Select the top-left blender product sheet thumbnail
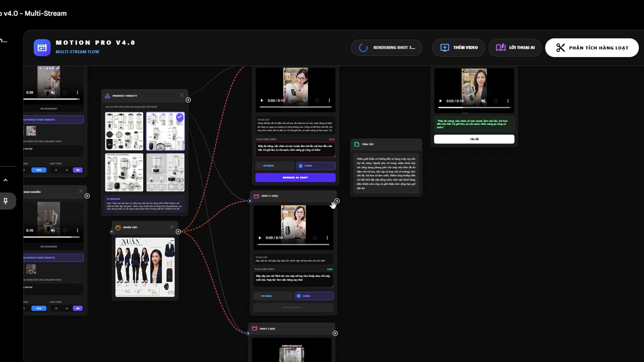 [124, 131]
